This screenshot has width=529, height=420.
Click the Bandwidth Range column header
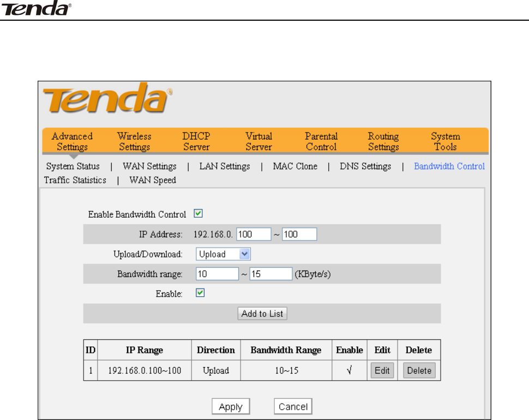point(286,350)
